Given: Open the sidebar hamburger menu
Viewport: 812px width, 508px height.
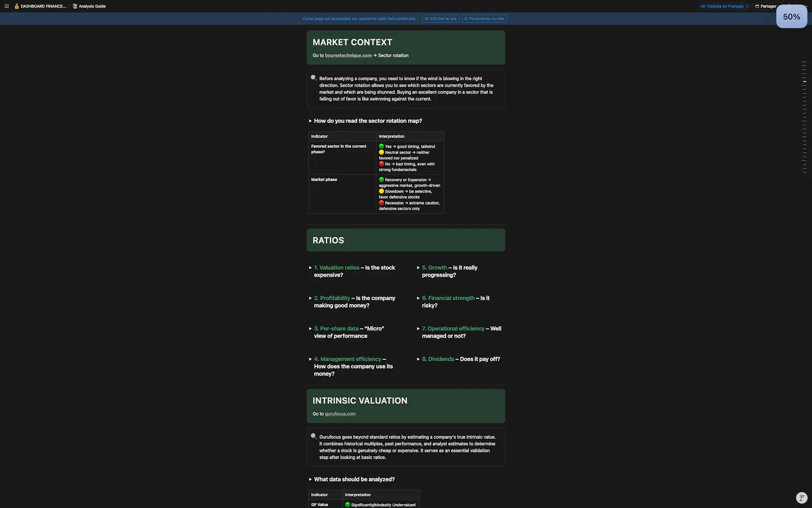Looking at the screenshot, I should coord(7,6).
